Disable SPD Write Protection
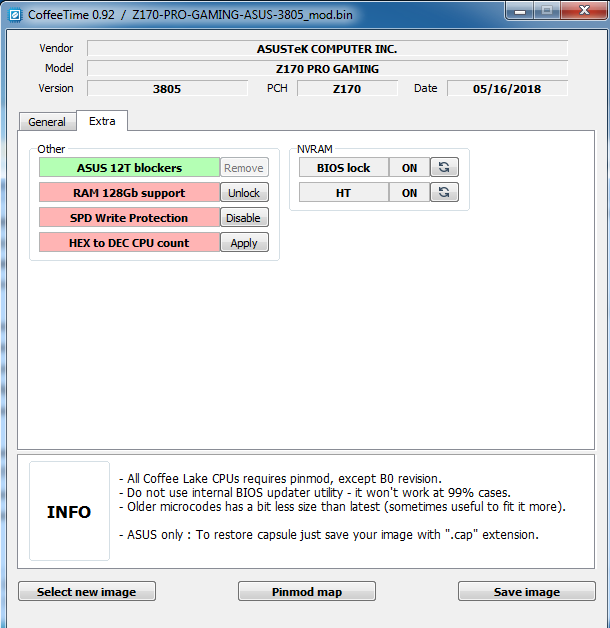Viewport: 610px width, 628px height. (244, 217)
